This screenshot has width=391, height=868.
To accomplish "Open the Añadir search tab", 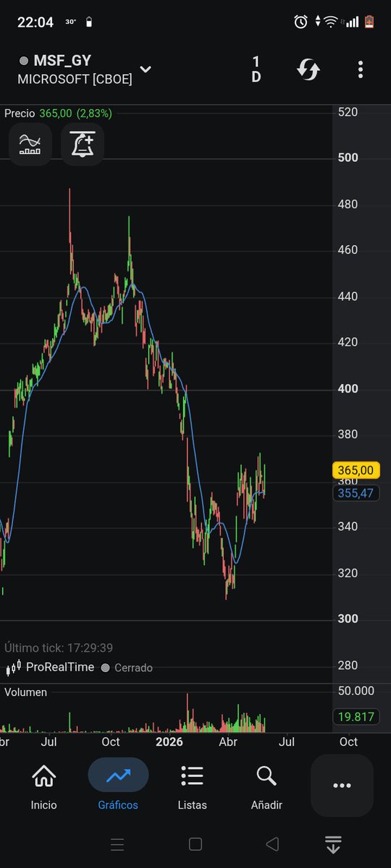I will [266, 787].
